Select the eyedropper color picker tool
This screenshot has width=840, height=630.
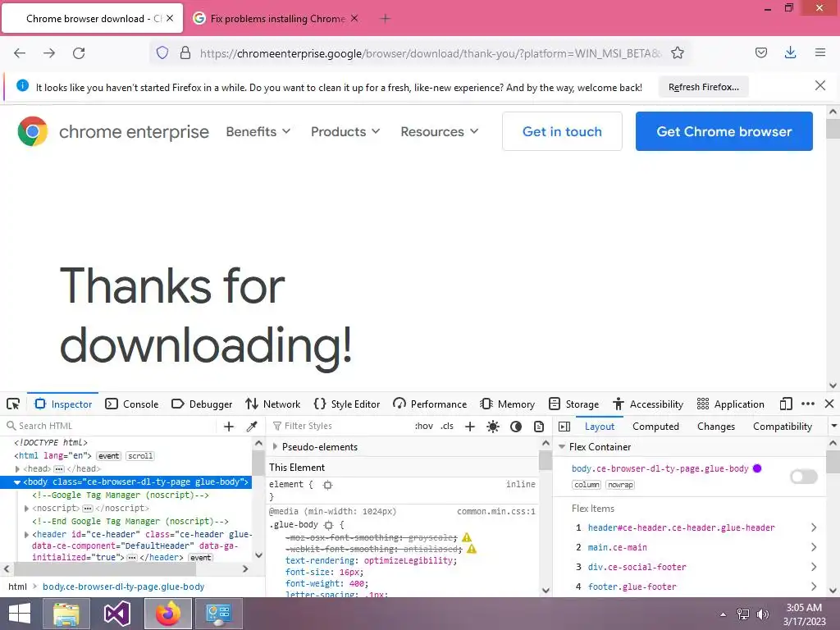pyautogui.click(x=252, y=426)
